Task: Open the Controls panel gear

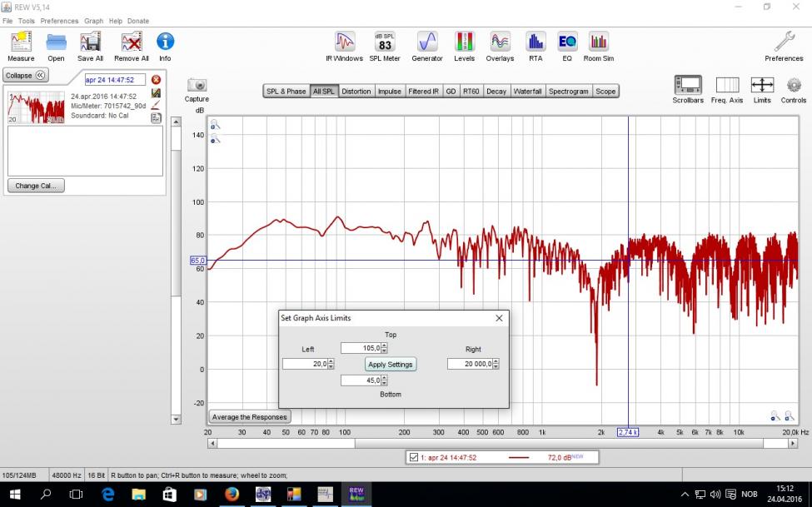Action: [793, 86]
